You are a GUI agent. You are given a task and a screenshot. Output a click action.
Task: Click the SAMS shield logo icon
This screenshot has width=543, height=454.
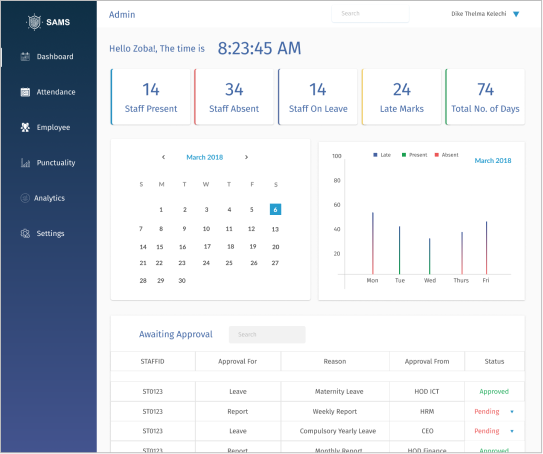(x=34, y=22)
